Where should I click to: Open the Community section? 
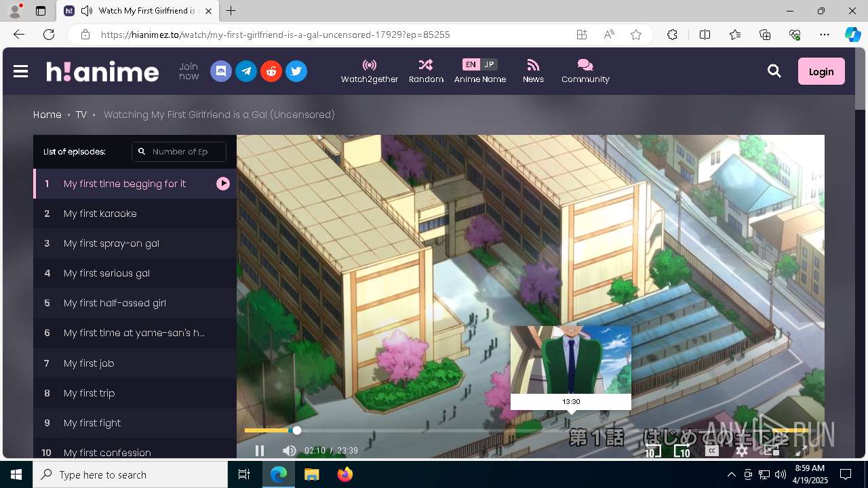click(585, 71)
